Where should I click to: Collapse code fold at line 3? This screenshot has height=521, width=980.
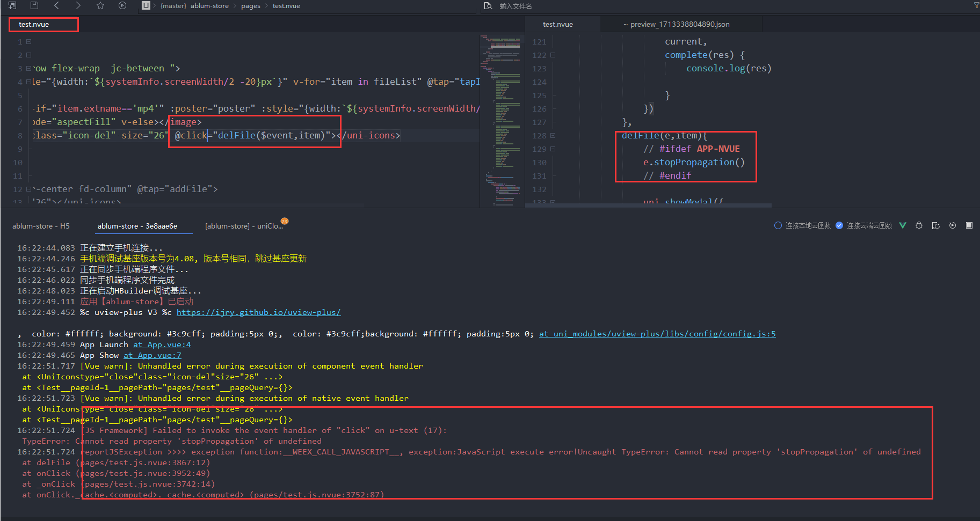pos(28,69)
